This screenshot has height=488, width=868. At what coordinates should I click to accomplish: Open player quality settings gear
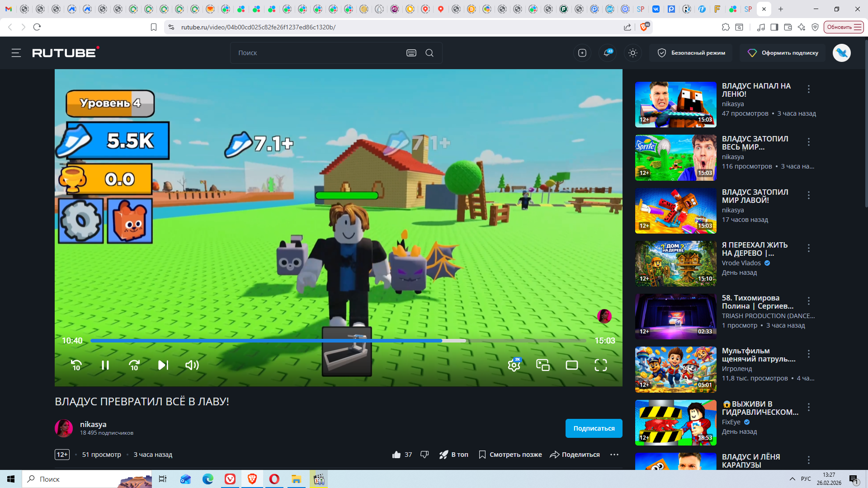(x=514, y=365)
